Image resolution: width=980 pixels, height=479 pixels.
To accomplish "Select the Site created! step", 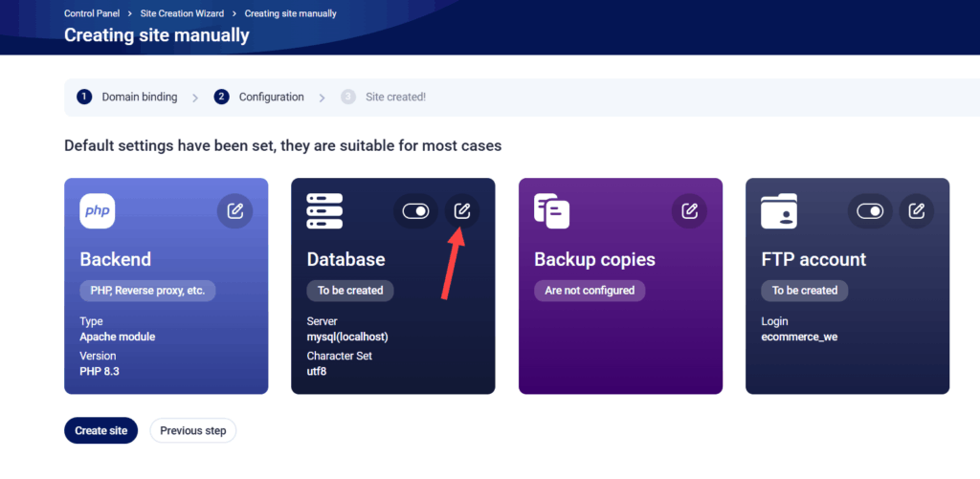I will click(395, 97).
